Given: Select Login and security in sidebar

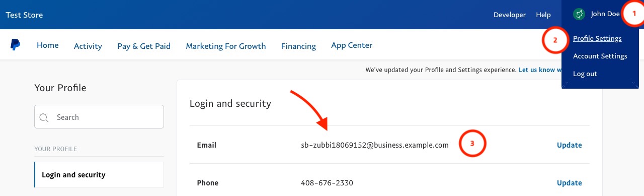Looking at the screenshot, I should click(99, 175).
